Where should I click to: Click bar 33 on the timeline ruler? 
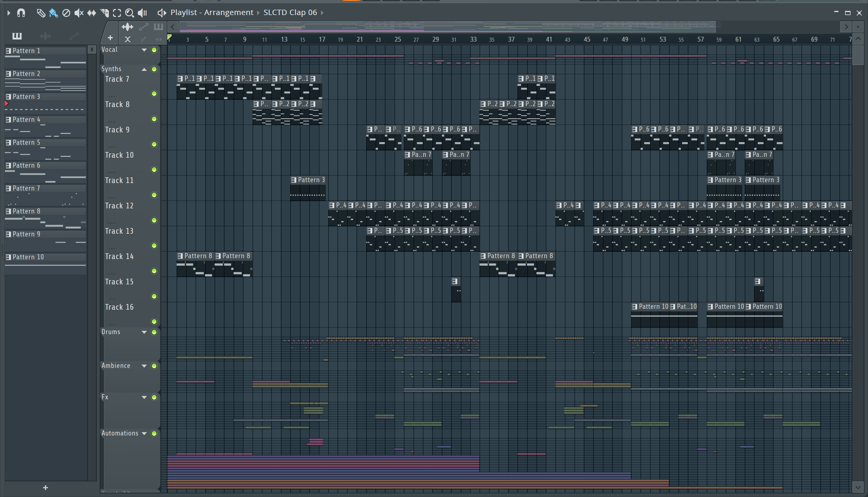click(x=473, y=40)
